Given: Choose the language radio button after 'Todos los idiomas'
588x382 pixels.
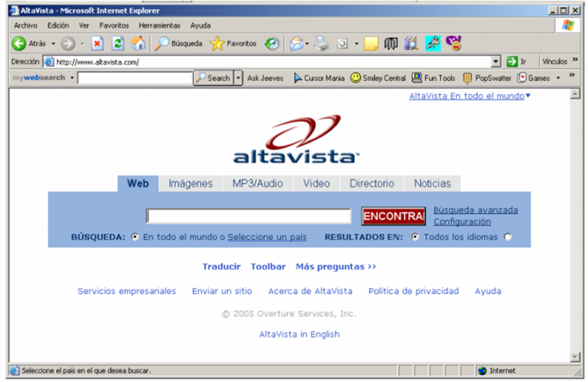Looking at the screenshot, I should (x=508, y=237).
